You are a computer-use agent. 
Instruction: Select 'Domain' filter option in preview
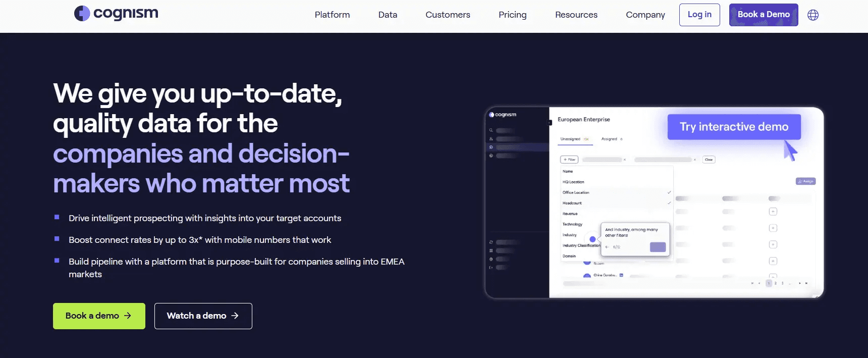[569, 256]
